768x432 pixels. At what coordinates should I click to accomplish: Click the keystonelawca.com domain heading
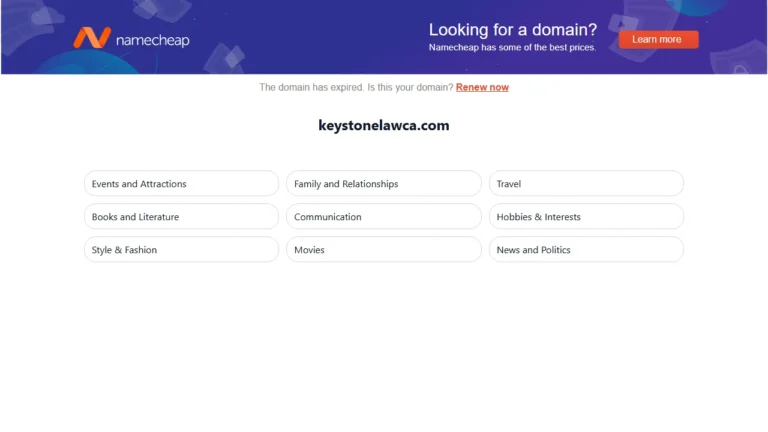coord(384,125)
